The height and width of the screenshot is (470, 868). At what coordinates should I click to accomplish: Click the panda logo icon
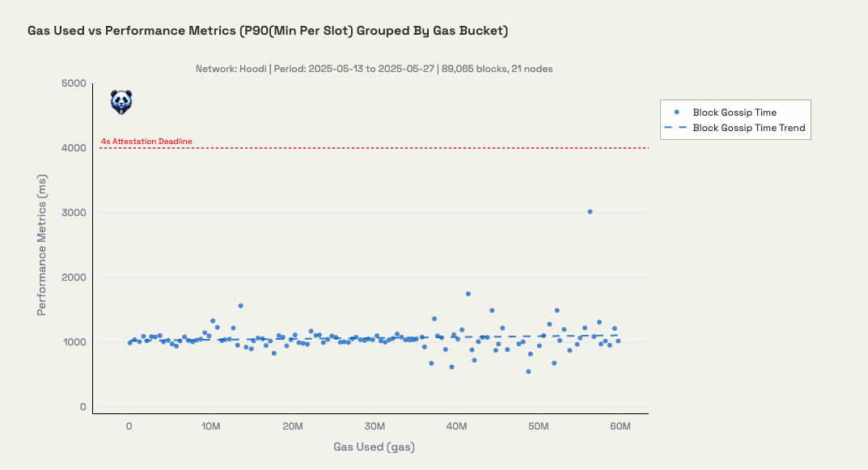click(x=121, y=102)
